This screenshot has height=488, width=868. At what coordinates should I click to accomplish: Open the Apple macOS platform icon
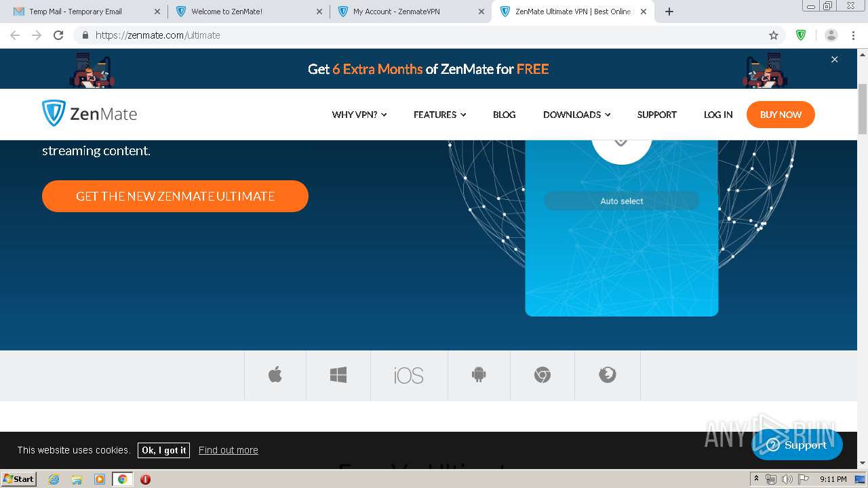click(x=275, y=375)
